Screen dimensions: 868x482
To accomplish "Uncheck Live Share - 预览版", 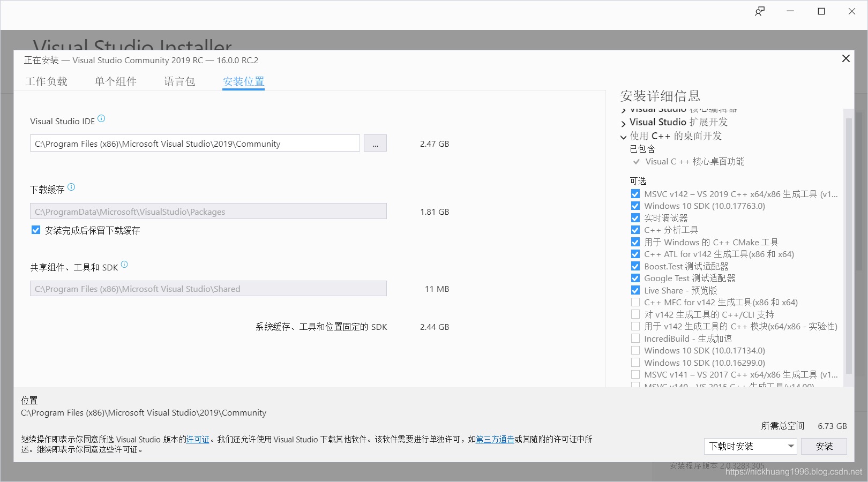I will coord(635,290).
